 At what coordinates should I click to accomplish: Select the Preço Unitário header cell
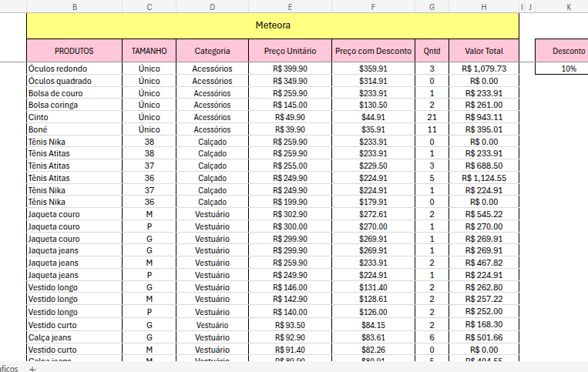290,51
